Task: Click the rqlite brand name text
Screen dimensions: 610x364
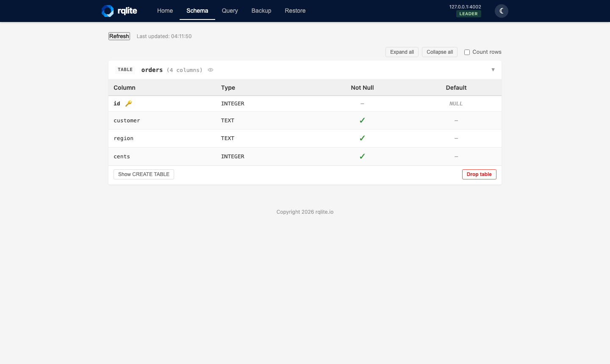Action: [128, 11]
